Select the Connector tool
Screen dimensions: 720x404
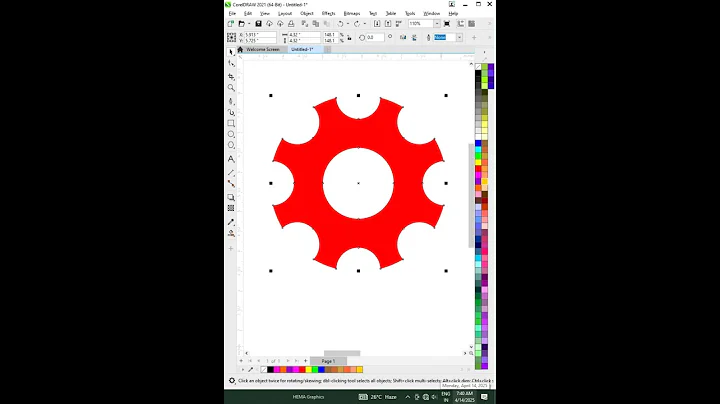pos(231,184)
